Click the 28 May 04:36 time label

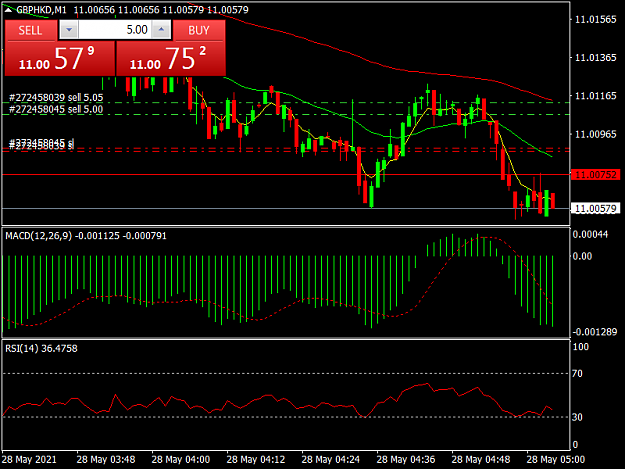pos(406,459)
